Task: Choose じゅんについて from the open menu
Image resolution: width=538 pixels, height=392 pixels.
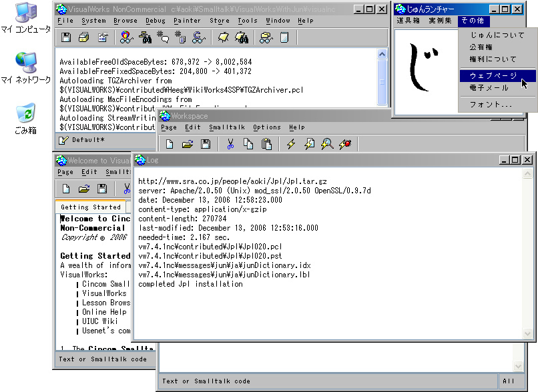Action: click(x=497, y=35)
